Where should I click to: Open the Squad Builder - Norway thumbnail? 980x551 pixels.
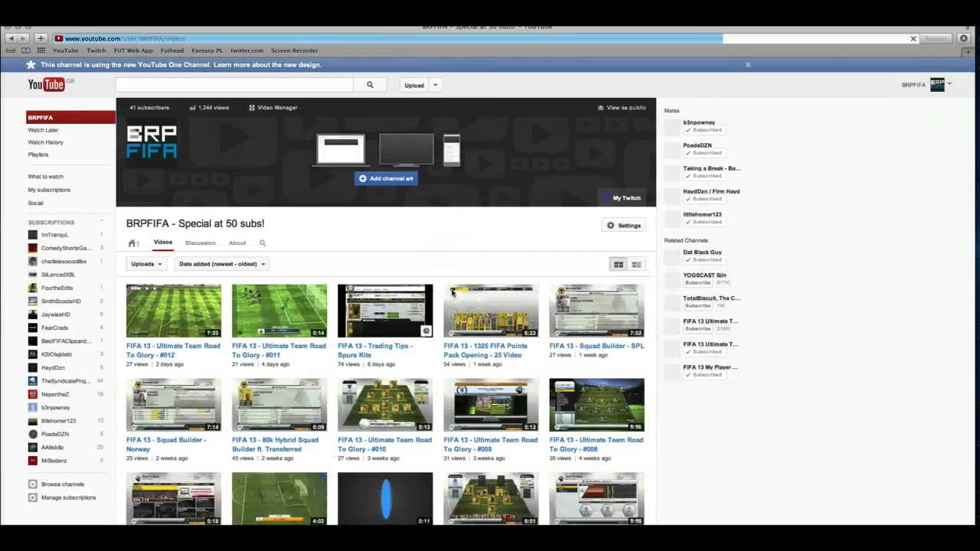(174, 405)
